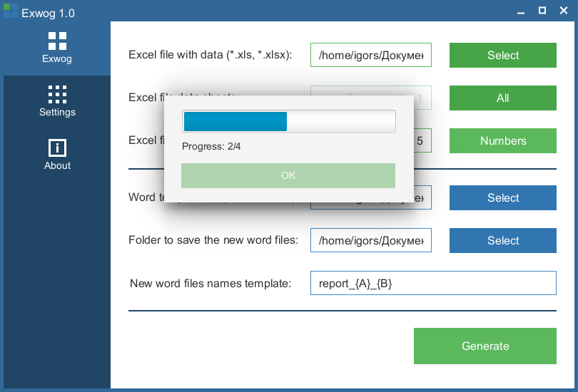Click 'Folder to save the new word files' label
This screenshot has height=392, width=578.
coord(213,240)
